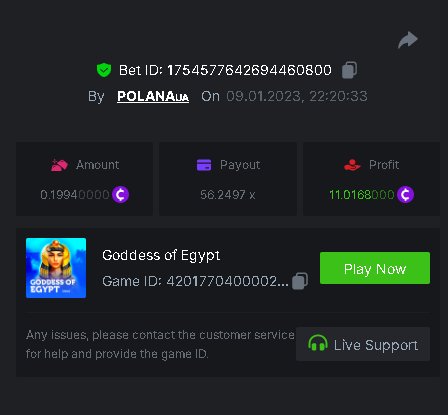Copy the Game ID using copy icon
Viewport: 448px width, 415px height.
(x=300, y=281)
